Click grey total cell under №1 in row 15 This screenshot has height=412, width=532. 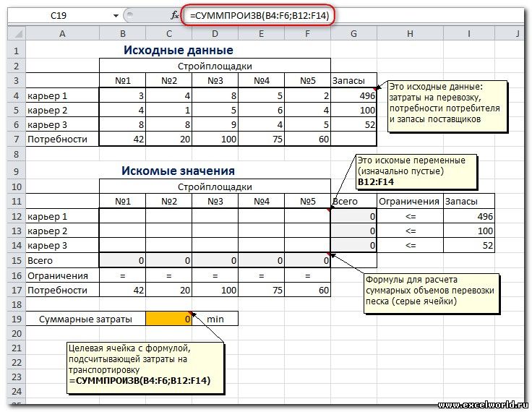pos(122,260)
